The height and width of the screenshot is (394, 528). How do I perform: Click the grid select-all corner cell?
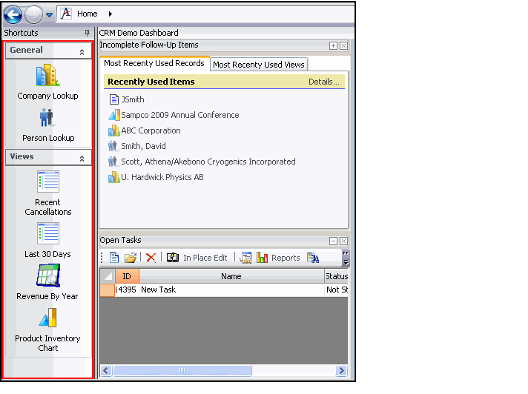[107, 276]
